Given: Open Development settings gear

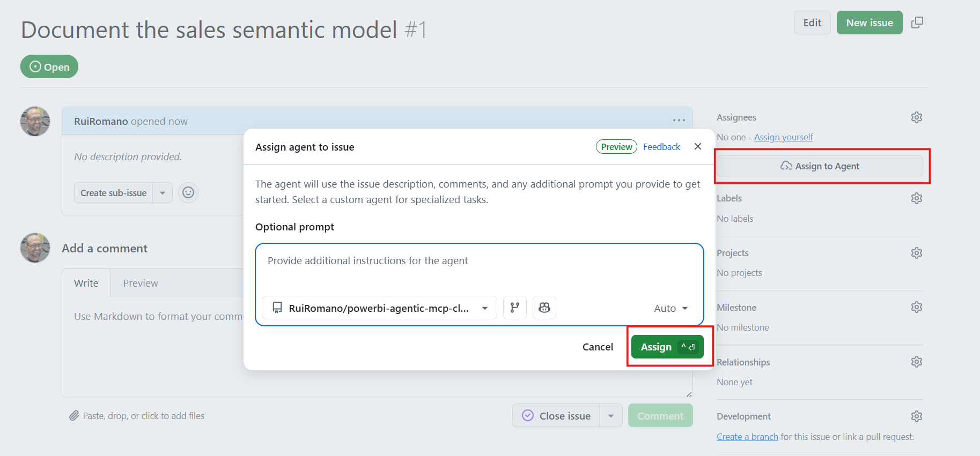Looking at the screenshot, I should pyautogui.click(x=917, y=416).
